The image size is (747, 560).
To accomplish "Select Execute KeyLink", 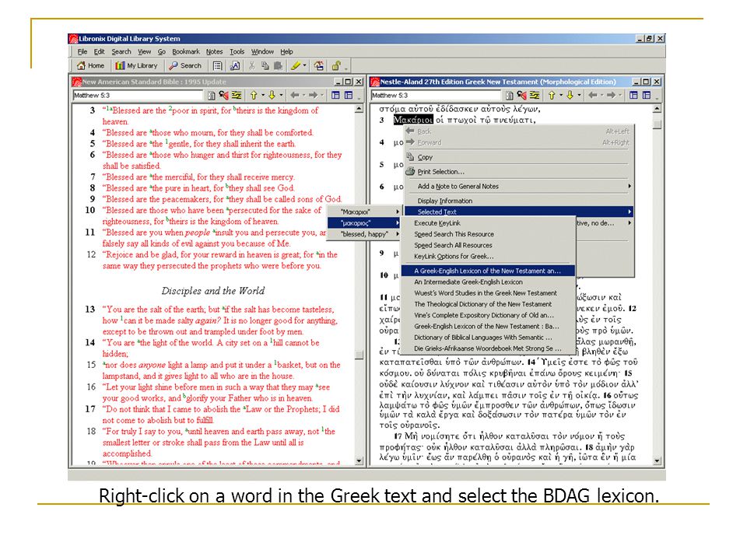I will [489, 223].
